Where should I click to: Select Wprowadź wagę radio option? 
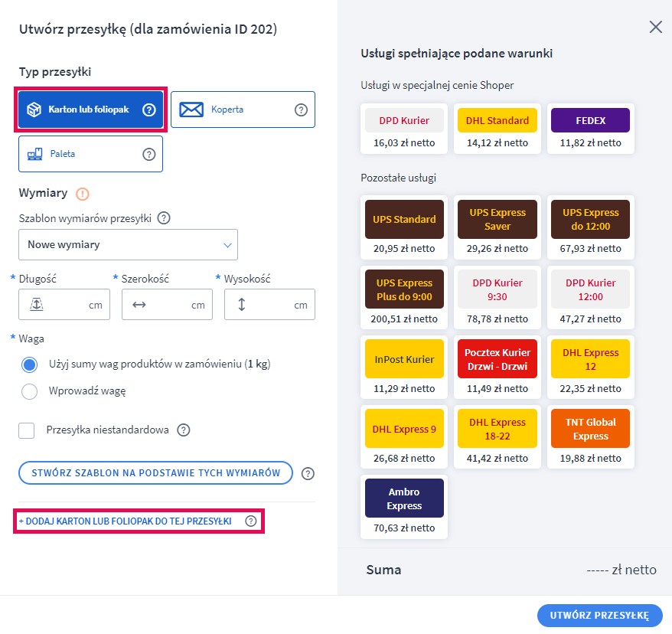pos(30,391)
